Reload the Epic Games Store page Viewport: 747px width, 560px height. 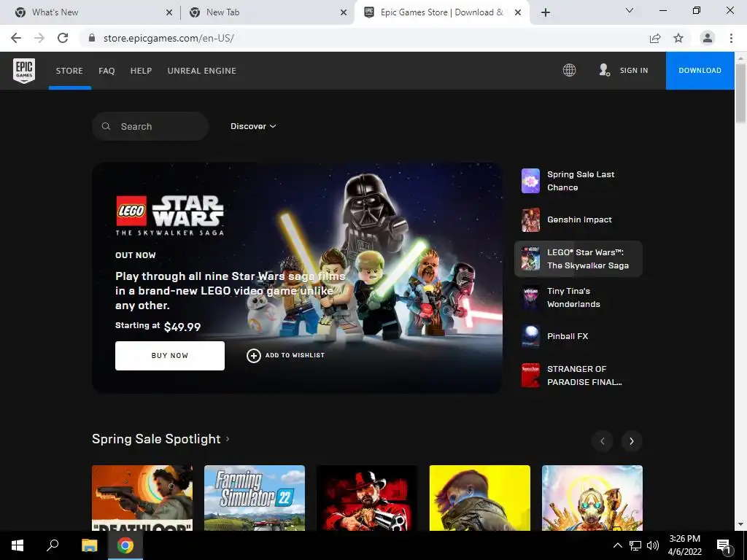63,38
